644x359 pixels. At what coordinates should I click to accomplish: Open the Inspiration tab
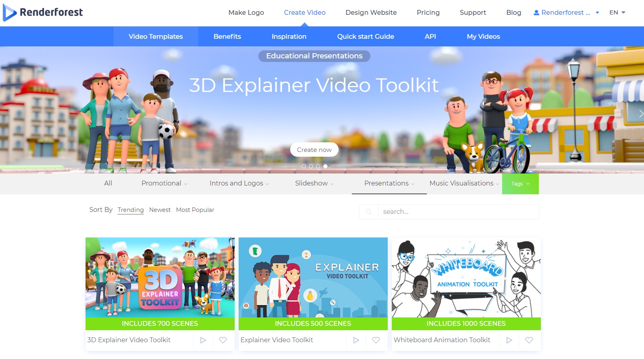(289, 36)
